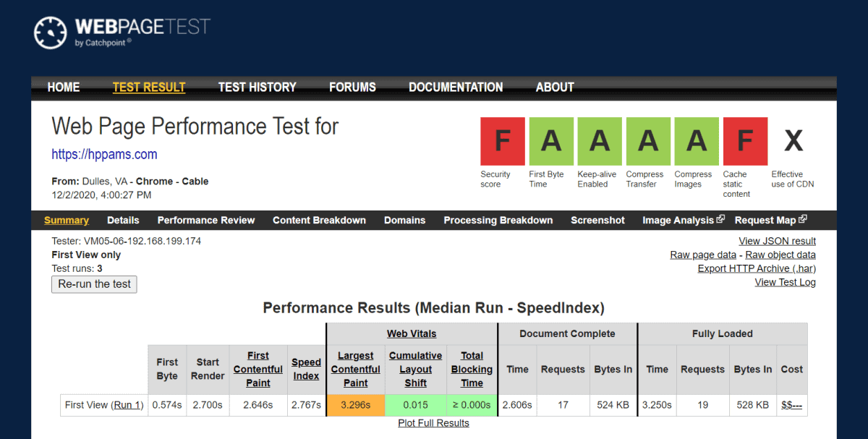Click the F Cache static content grade
Image resolution: width=868 pixels, height=439 pixels.
click(745, 141)
